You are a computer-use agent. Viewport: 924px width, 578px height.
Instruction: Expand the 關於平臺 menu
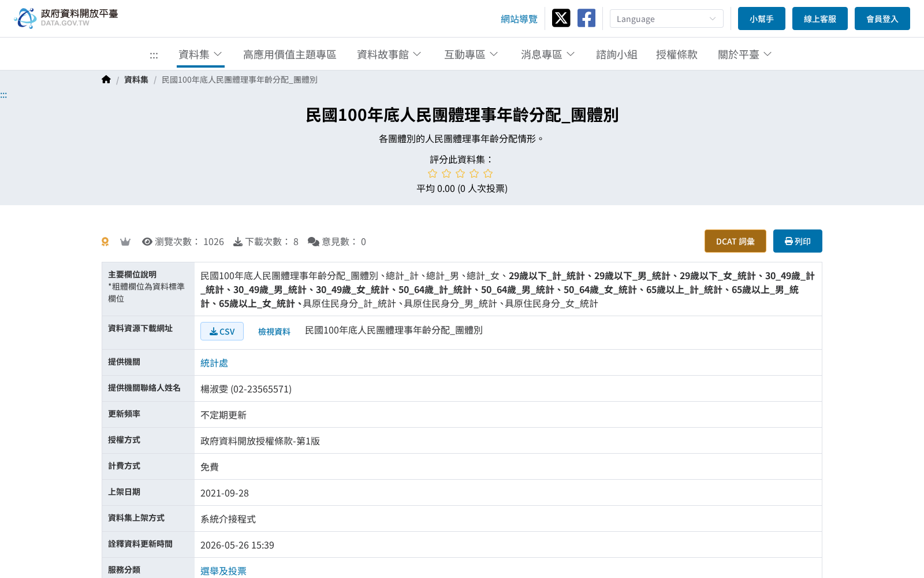click(x=745, y=54)
